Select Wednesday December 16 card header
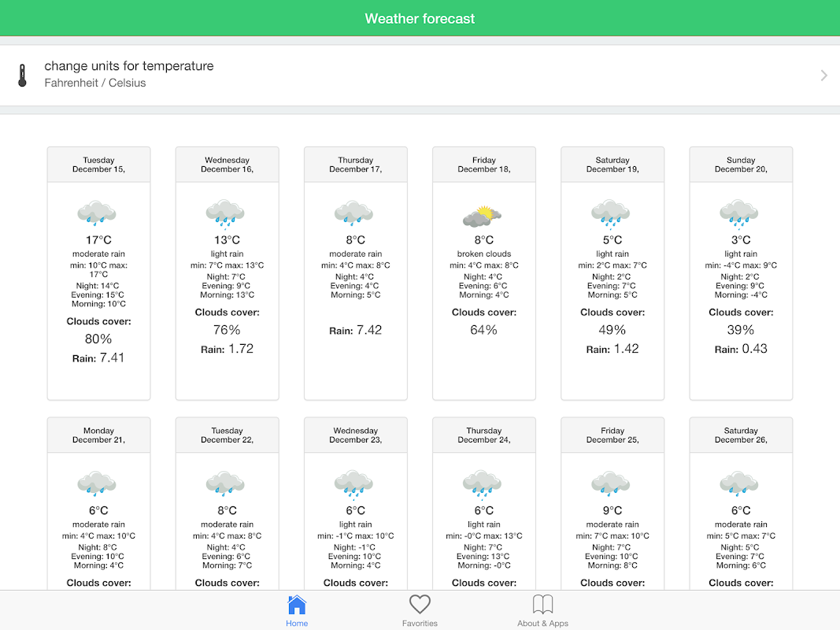Image resolution: width=840 pixels, height=630 pixels. (228, 165)
